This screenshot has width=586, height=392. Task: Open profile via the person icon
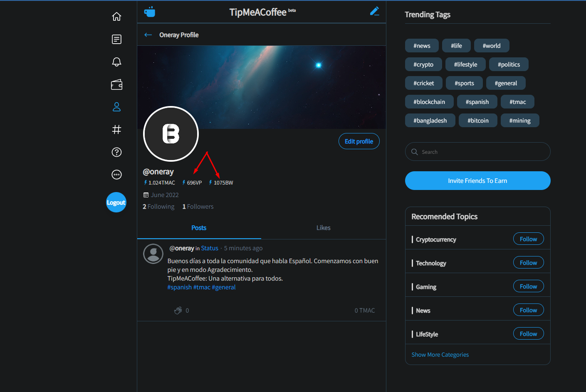coord(116,107)
